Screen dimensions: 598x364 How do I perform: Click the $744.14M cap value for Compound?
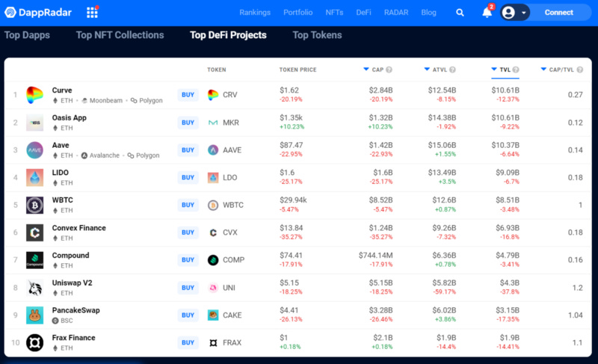tap(375, 256)
